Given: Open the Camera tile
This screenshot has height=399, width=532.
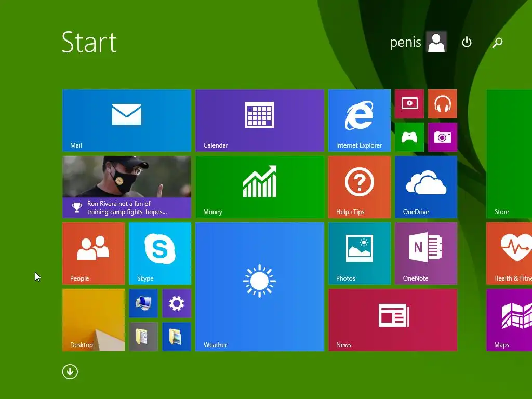Looking at the screenshot, I should tap(443, 137).
